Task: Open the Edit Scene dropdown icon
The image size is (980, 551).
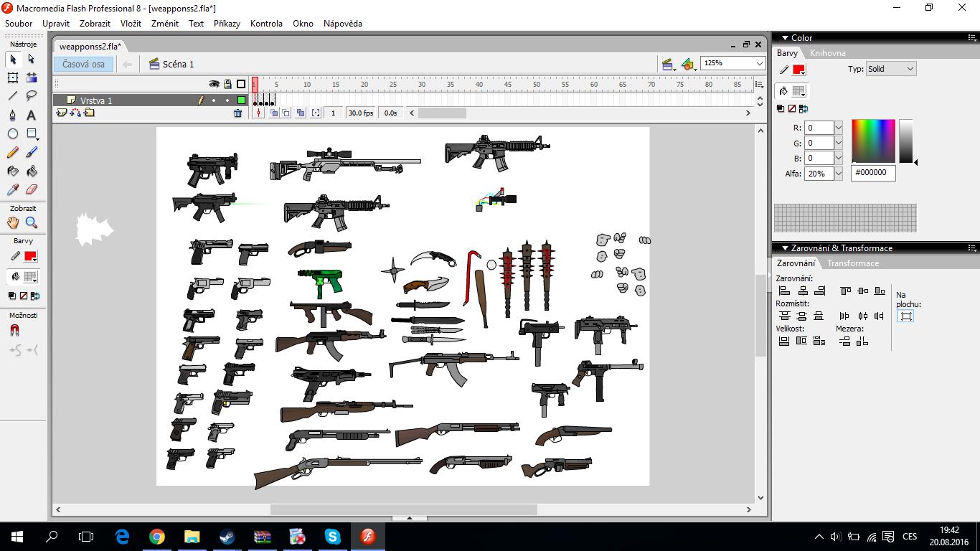Action: coord(669,64)
